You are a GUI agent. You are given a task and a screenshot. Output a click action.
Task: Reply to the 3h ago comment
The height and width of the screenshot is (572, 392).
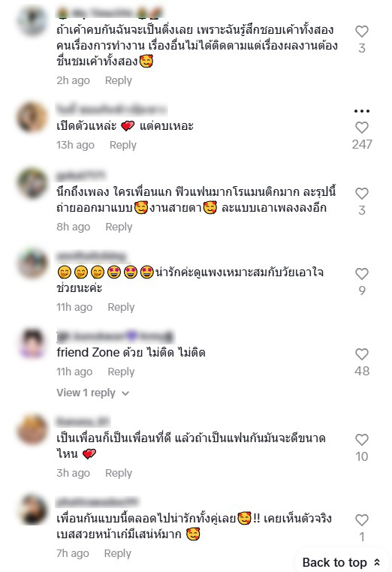tap(119, 473)
